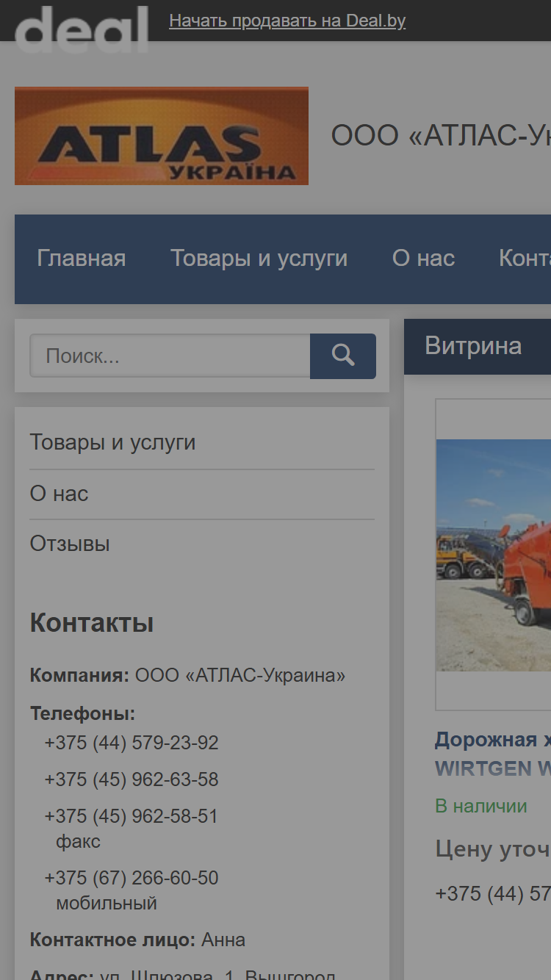The width and height of the screenshot is (551, 980).
Task: Click the road machine product photo
Action: [x=494, y=555]
